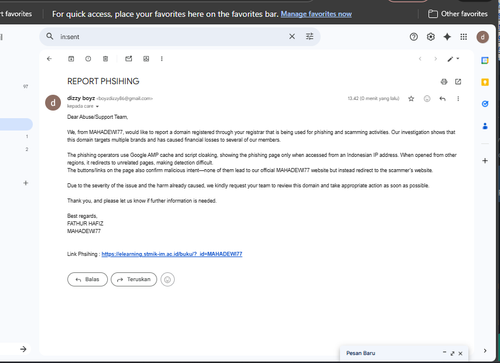
Task: Open Google Tasks side panel
Action: [485, 104]
